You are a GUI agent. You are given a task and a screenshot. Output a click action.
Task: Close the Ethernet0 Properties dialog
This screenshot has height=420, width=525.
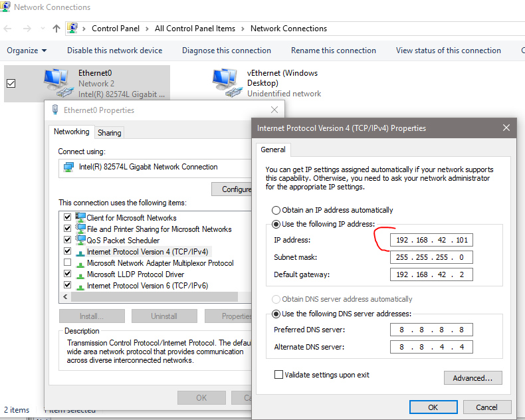click(x=274, y=110)
